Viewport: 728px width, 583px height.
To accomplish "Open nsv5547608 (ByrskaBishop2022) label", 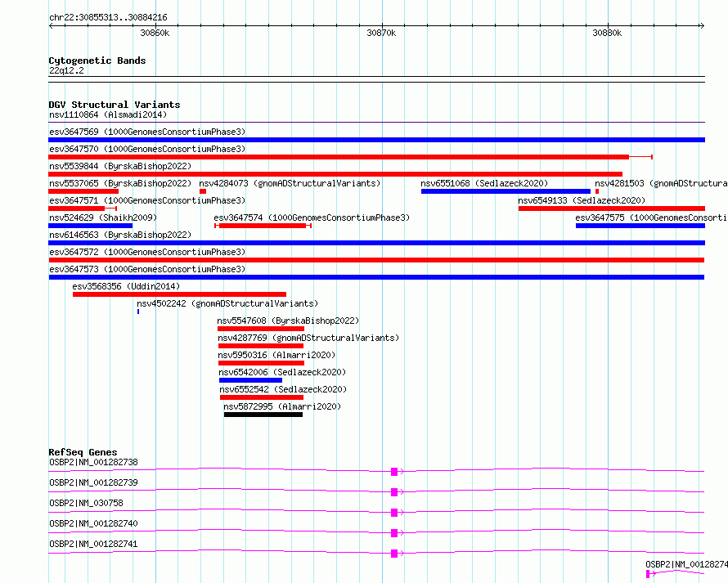I will [x=288, y=321].
